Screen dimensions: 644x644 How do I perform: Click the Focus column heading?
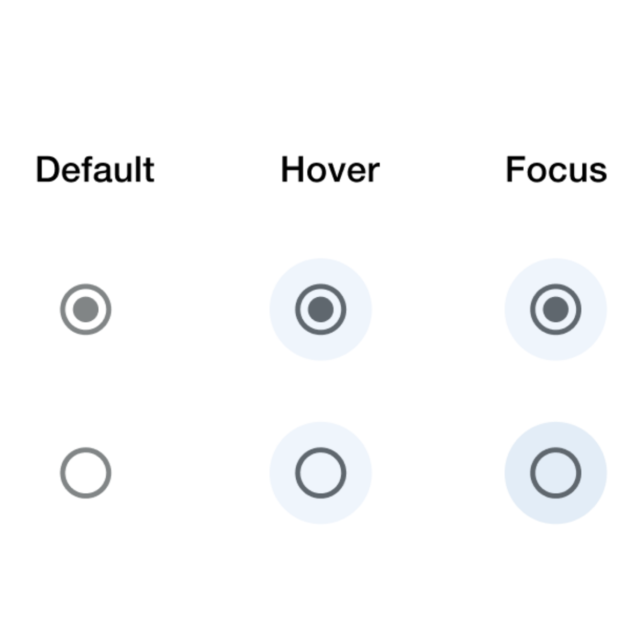556,170
